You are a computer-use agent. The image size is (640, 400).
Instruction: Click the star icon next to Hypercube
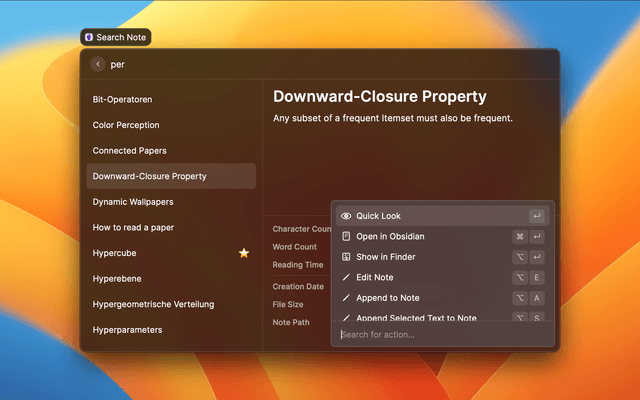244,253
